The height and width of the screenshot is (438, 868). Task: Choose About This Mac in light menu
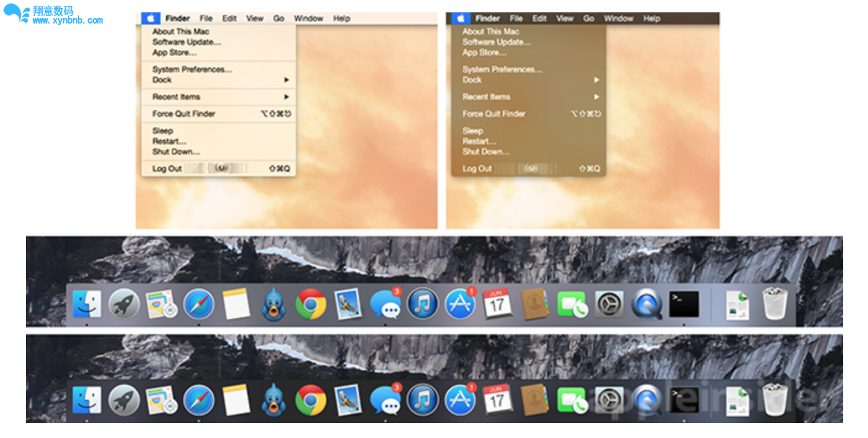[x=181, y=32]
